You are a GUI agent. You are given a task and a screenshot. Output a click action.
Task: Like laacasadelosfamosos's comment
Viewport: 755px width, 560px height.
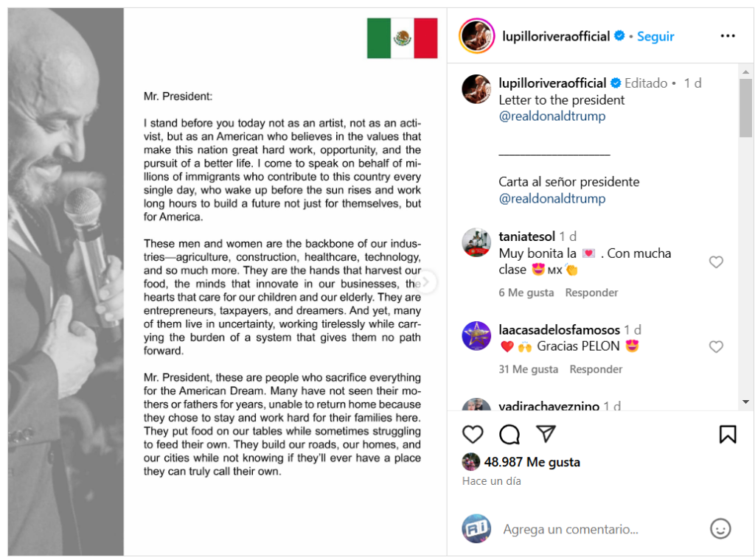(716, 346)
